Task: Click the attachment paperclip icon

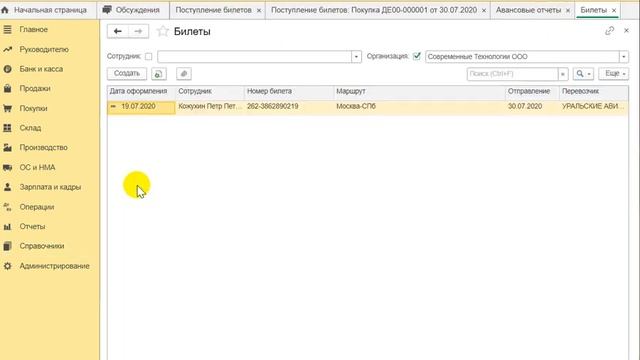Action: (184, 74)
